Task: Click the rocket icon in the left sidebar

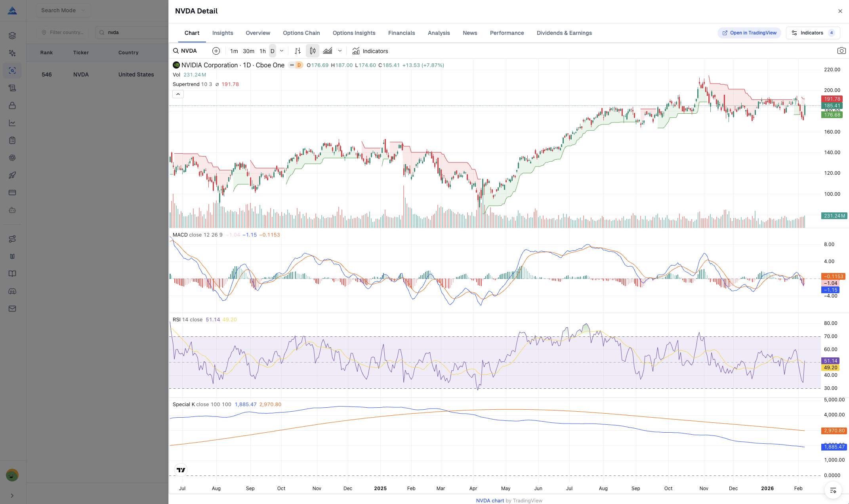Action: coord(12,176)
